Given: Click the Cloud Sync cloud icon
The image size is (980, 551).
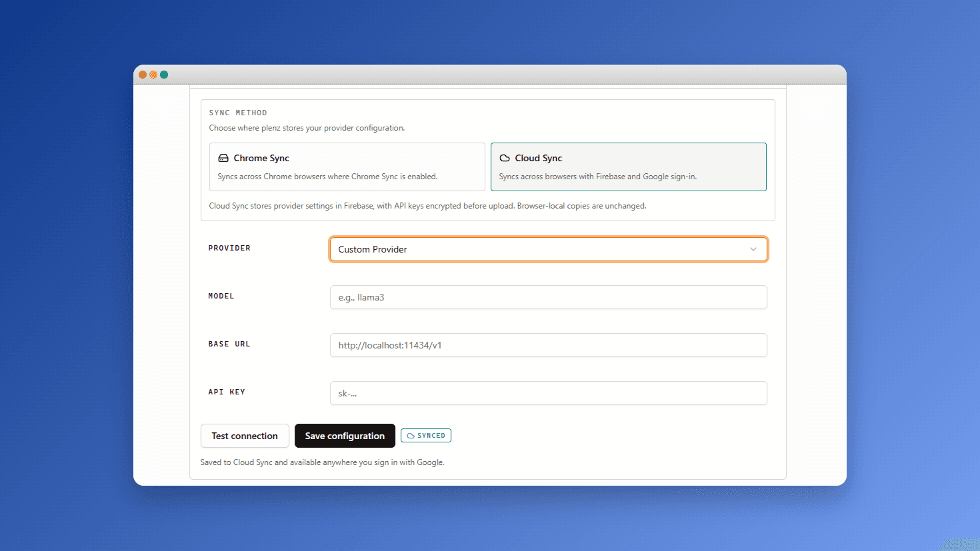Looking at the screenshot, I should tap(505, 158).
